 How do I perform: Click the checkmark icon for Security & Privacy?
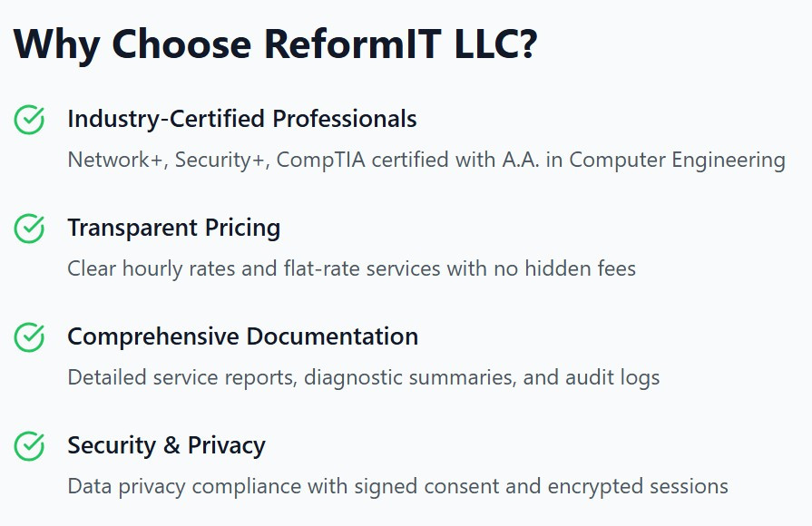(29, 446)
